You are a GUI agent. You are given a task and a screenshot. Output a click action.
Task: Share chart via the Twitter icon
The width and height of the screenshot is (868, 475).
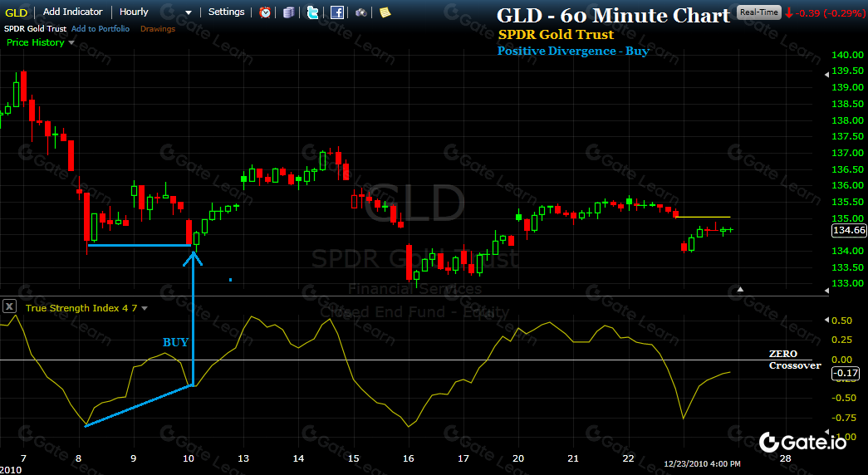(x=313, y=12)
